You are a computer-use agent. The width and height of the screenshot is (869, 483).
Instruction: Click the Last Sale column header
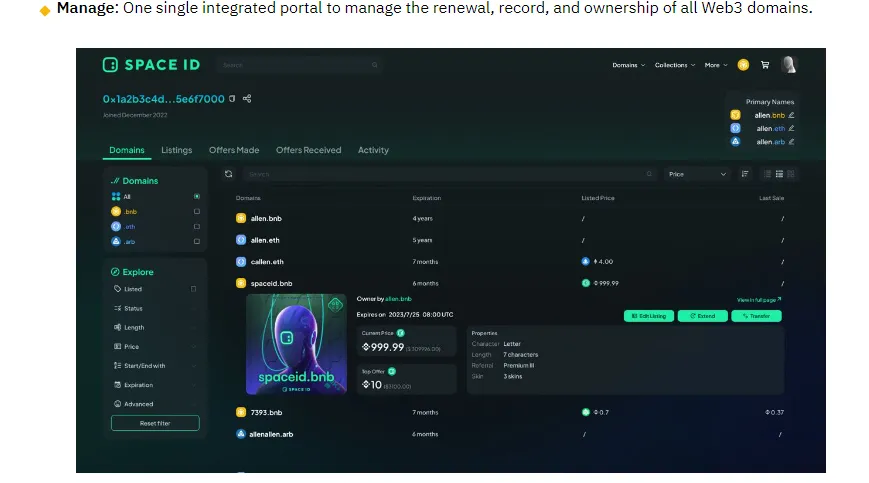[771, 198]
